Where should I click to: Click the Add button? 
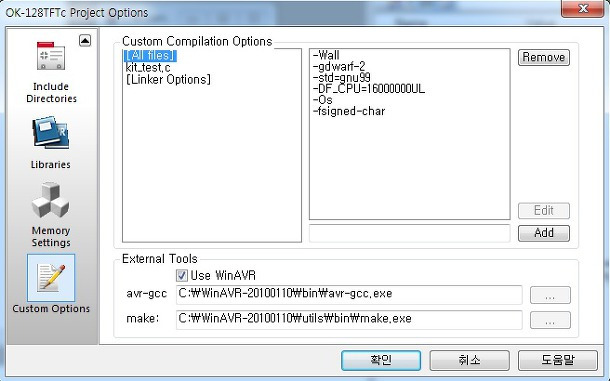click(543, 233)
